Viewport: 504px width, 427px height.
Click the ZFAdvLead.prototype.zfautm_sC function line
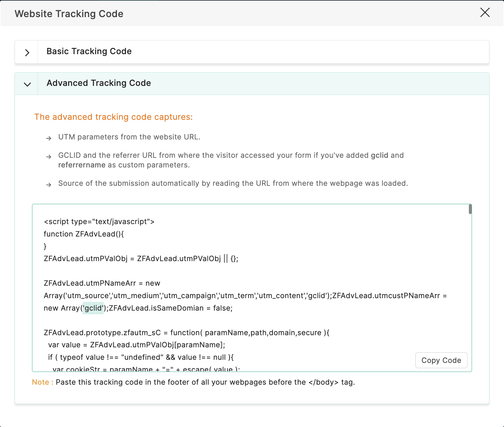(x=186, y=333)
